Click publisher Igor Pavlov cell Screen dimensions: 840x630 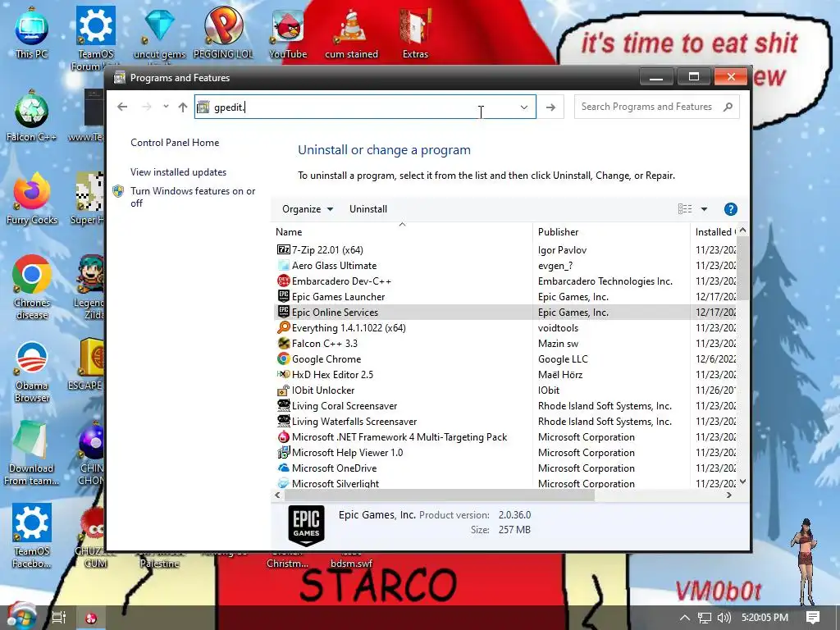click(x=562, y=249)
